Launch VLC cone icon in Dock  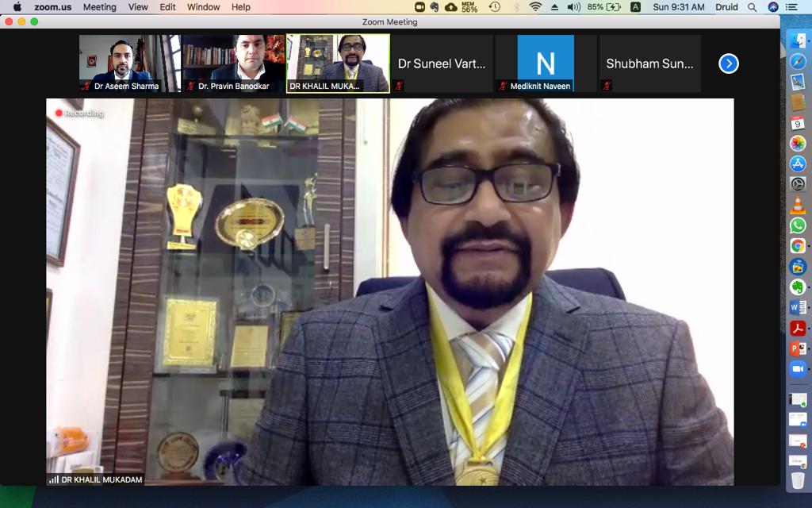pos(798,205)
